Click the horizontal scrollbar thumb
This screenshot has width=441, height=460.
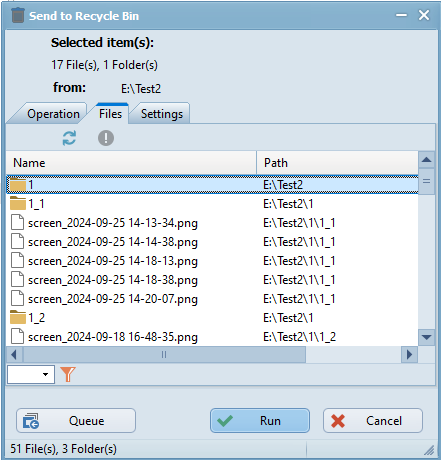click(164, 354)
